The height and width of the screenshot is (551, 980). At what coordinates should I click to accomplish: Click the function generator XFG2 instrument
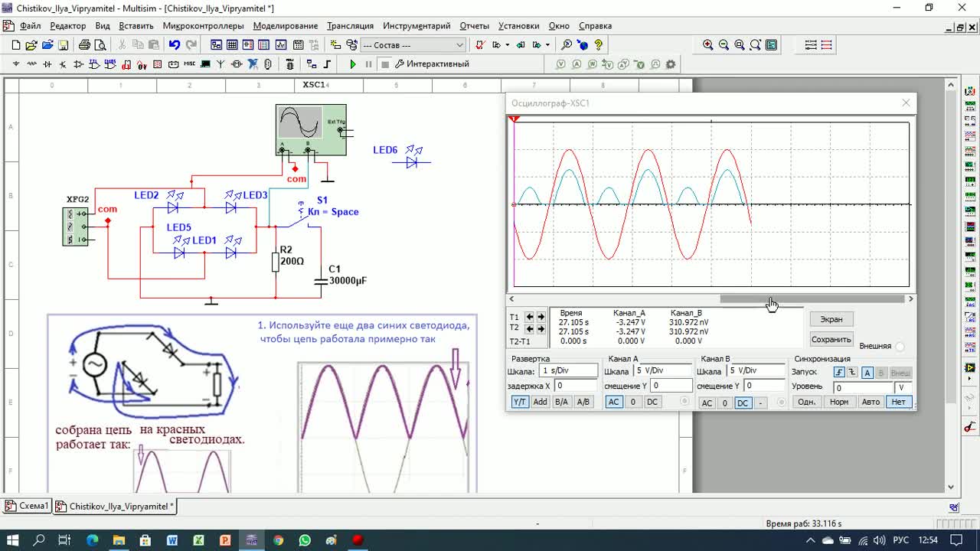[x=76, y=227]
